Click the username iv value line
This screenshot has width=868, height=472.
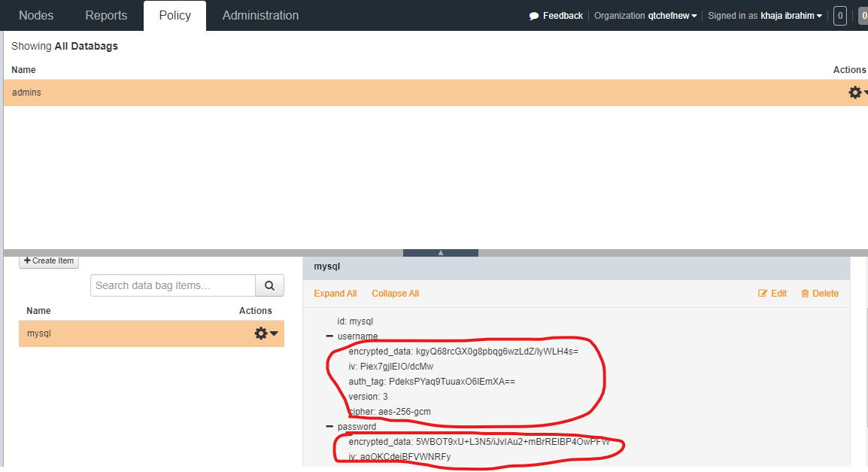[x=391, y=366]
